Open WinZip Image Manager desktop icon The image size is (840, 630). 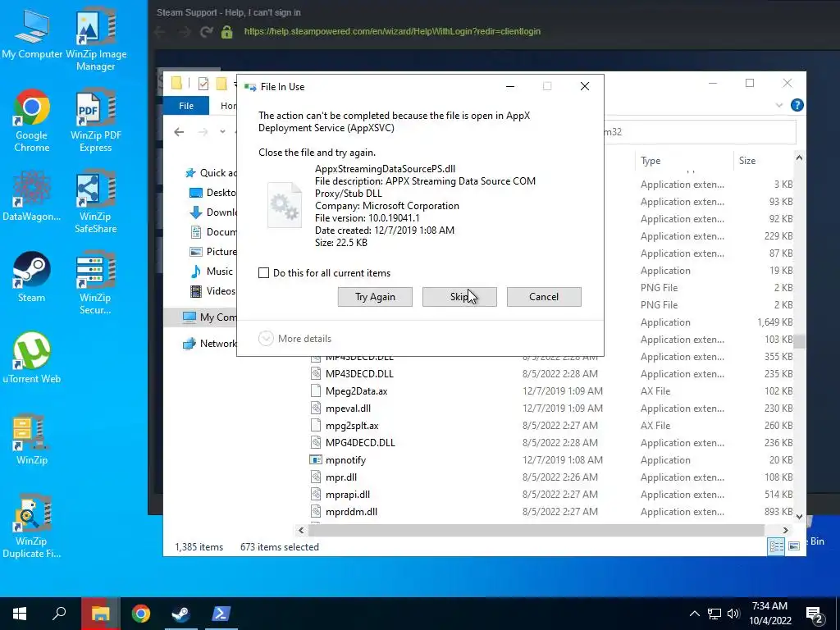coord(96,39)
